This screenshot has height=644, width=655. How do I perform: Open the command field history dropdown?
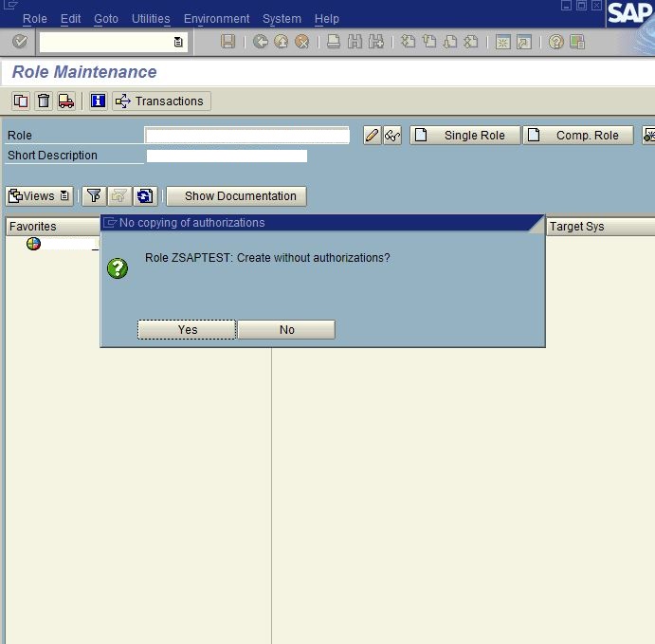pyautogui.click(x=178, y=42)
